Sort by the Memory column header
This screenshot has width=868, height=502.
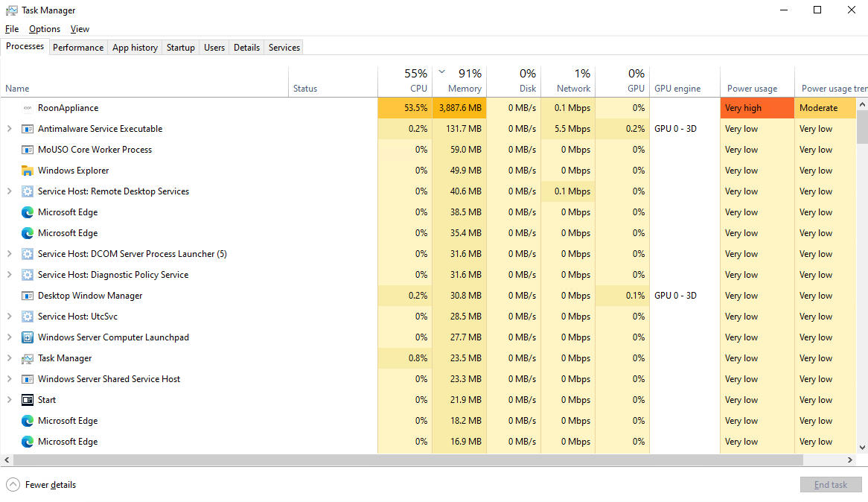click(459, 82)
